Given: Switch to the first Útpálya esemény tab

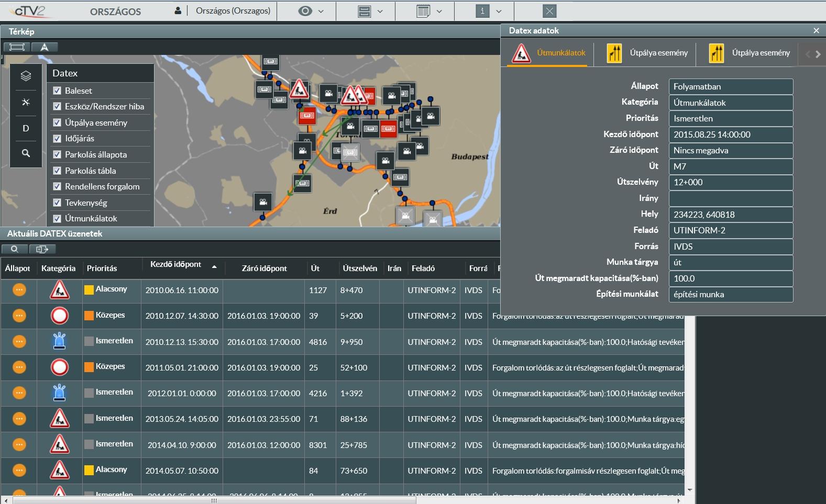Looking at the screenshot, I should coord(647,53).
